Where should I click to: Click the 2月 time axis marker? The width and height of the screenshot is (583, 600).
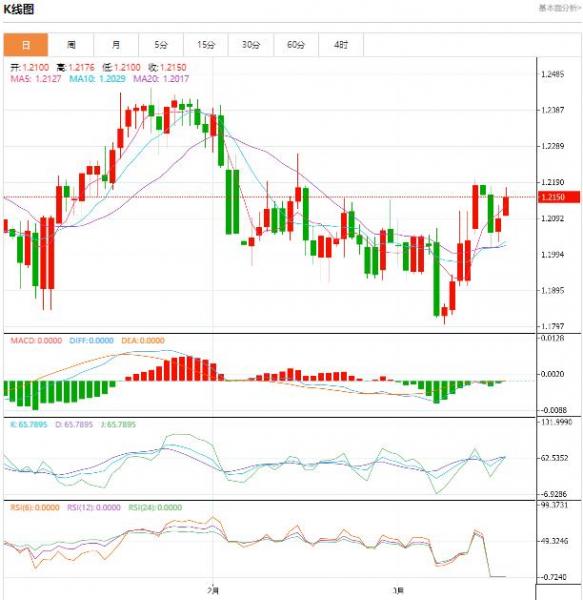click(213, 590)
